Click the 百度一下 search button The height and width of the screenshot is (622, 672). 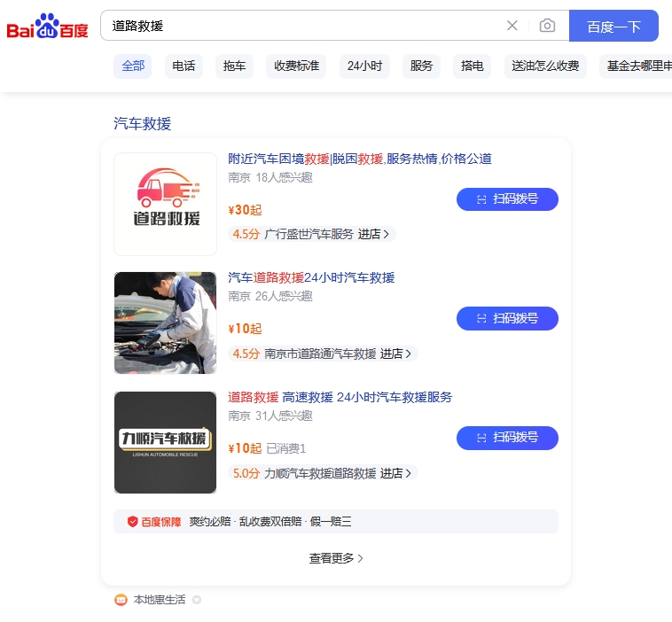pos(613,26)
